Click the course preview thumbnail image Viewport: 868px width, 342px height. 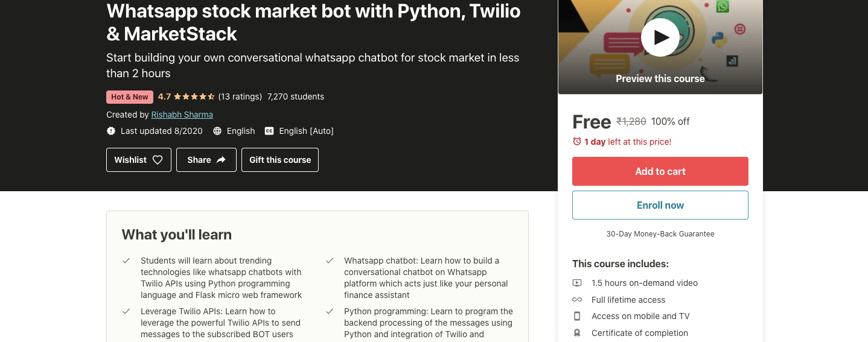(x=660, y=47)
